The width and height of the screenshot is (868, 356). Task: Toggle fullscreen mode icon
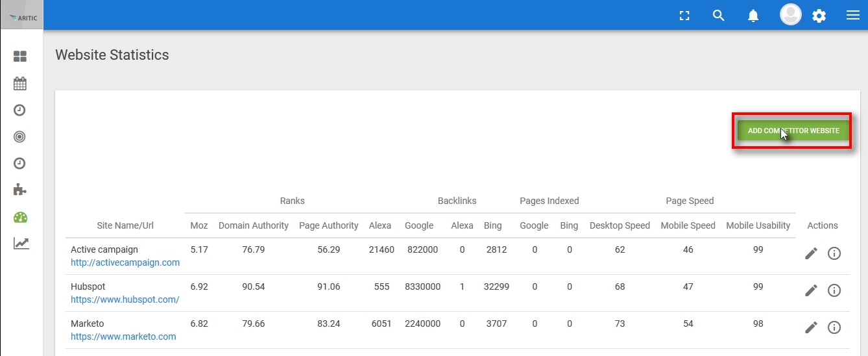(684, 16)
